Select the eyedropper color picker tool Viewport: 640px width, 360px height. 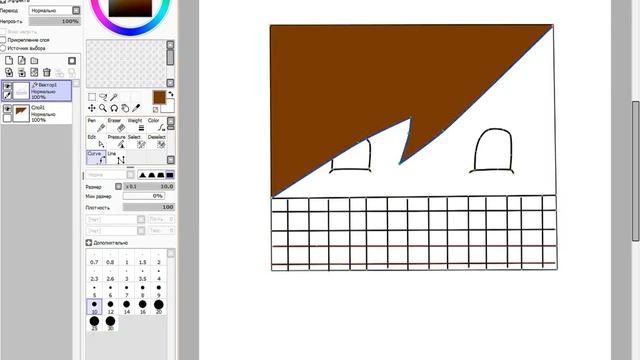[x=136, y=108]
